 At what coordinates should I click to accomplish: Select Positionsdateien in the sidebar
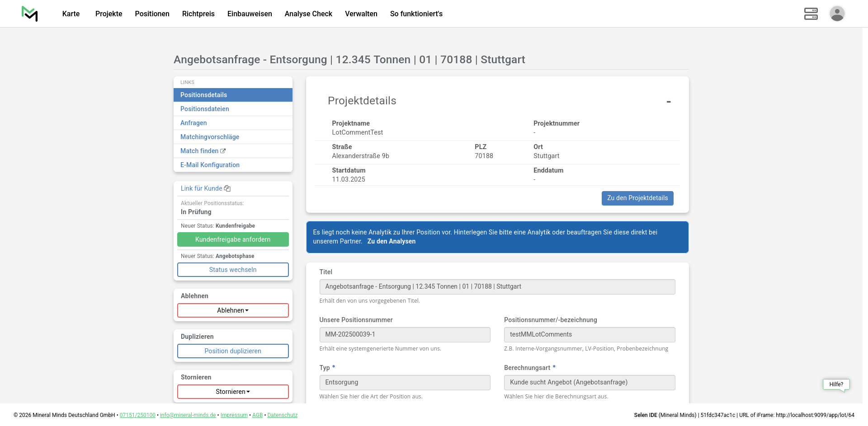(x=204, y=109)
